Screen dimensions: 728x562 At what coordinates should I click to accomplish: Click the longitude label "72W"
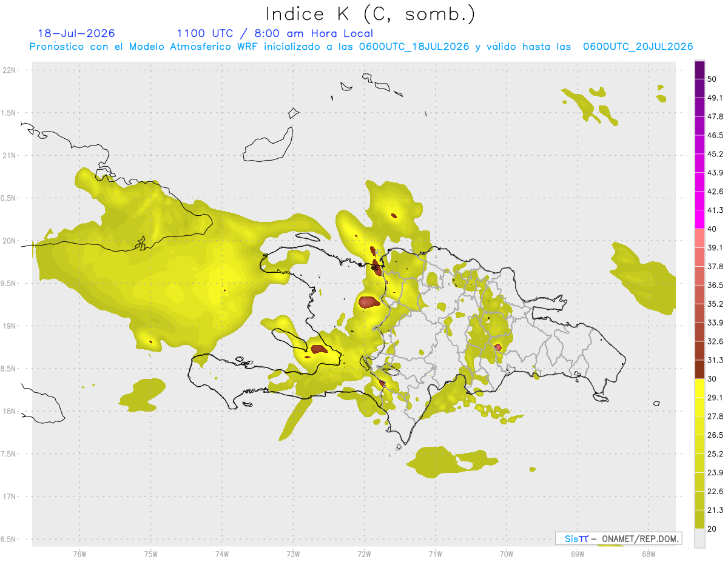[364, 554]
